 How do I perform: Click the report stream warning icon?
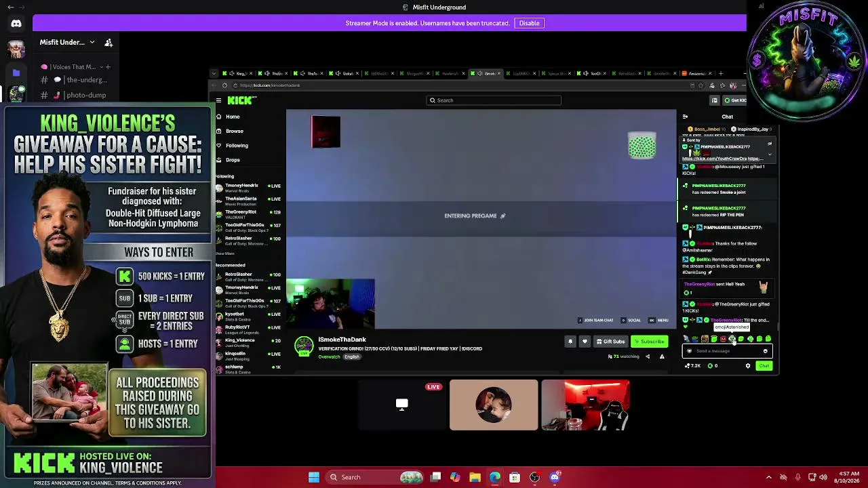coord(662,357)
